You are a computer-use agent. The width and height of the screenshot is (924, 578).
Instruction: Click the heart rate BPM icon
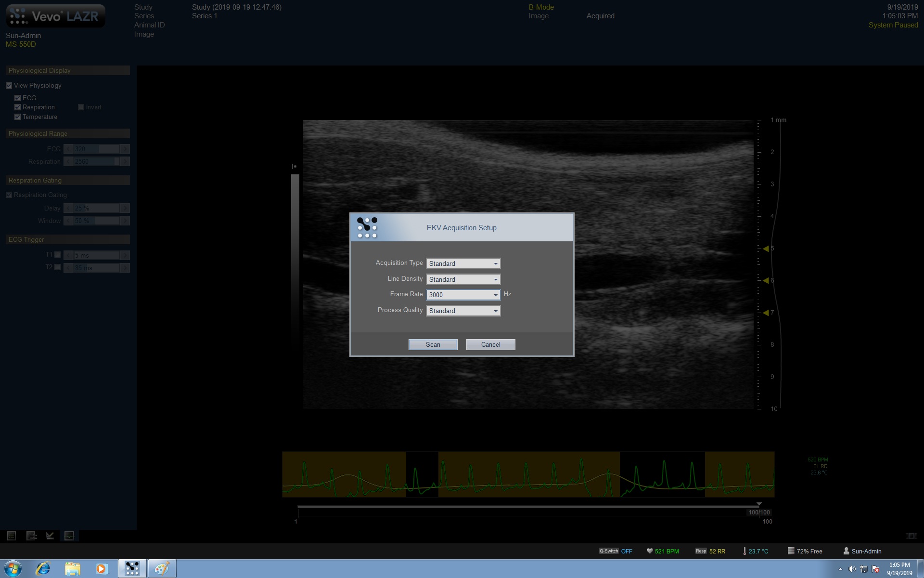tap(650, 551)
